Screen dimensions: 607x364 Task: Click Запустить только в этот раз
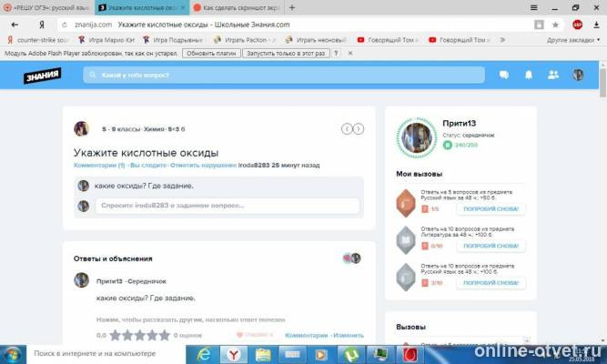click(286, 54)
